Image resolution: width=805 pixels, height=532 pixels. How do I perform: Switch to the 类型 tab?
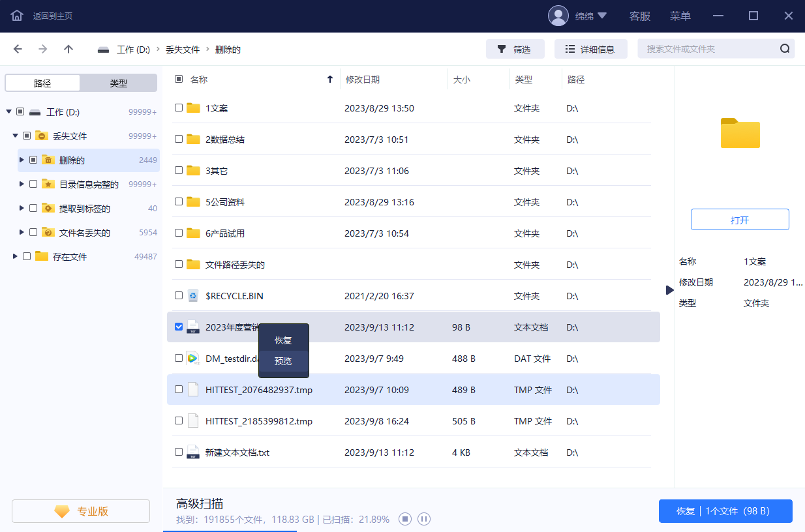click(118, 83)
